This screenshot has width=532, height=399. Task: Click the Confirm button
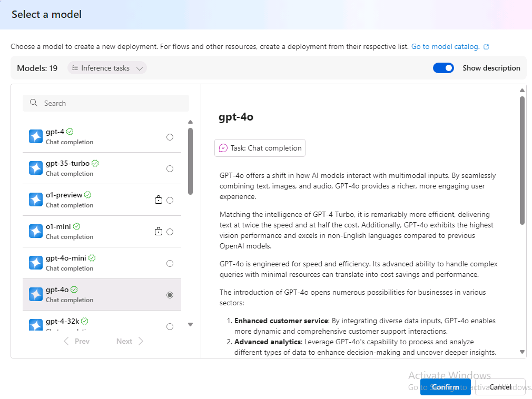(x=446, y=387)
